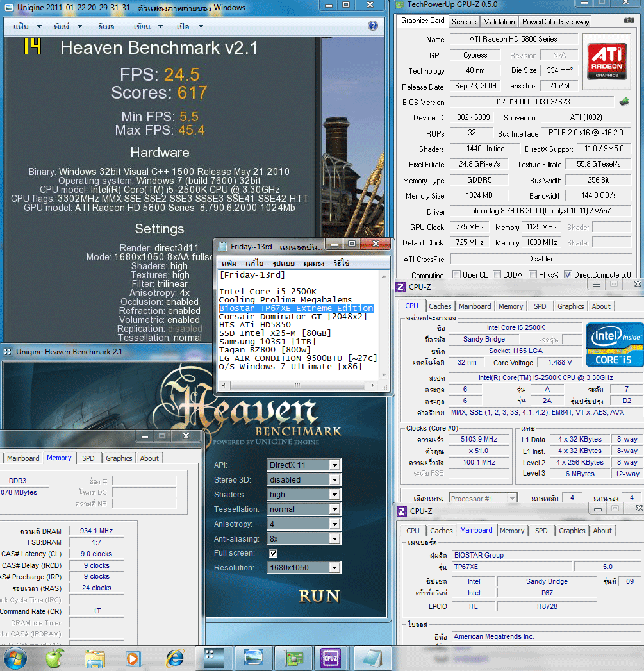
Task: Click Notepad scroll-down arrow
Action: (x=384, y=374)
